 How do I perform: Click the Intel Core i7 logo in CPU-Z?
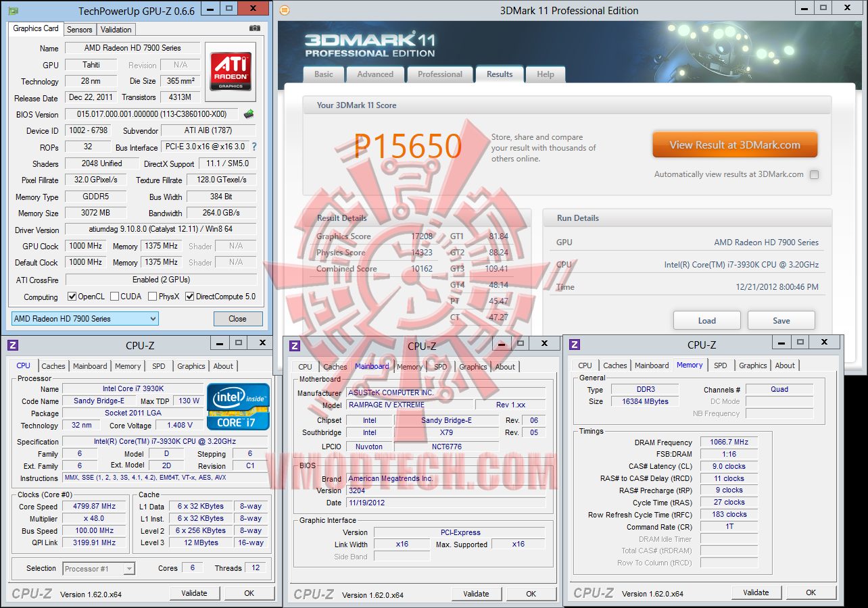click(239, 407)
